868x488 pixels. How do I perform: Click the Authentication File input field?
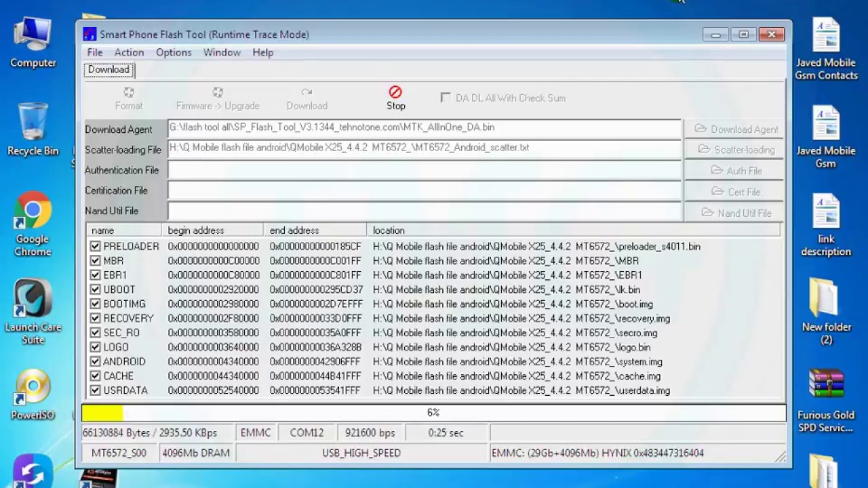(425, 169)
